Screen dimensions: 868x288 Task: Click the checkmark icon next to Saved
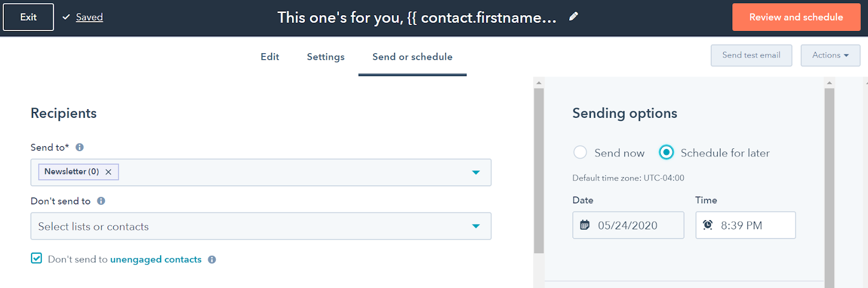tap(66, 17)
